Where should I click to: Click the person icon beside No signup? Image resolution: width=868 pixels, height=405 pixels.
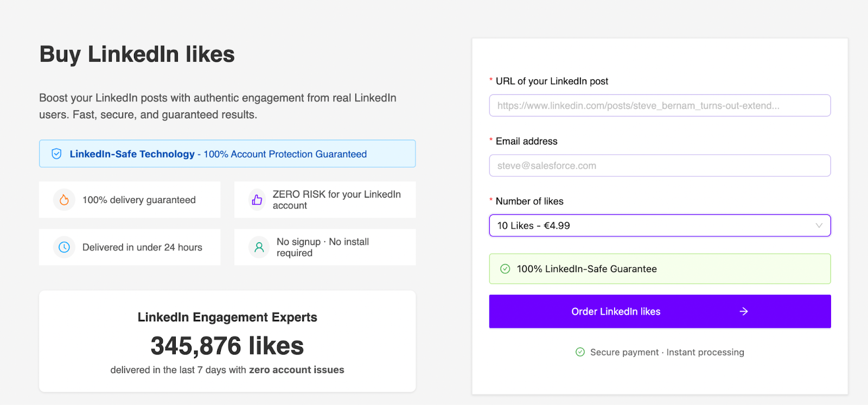(x=259, y=247)
